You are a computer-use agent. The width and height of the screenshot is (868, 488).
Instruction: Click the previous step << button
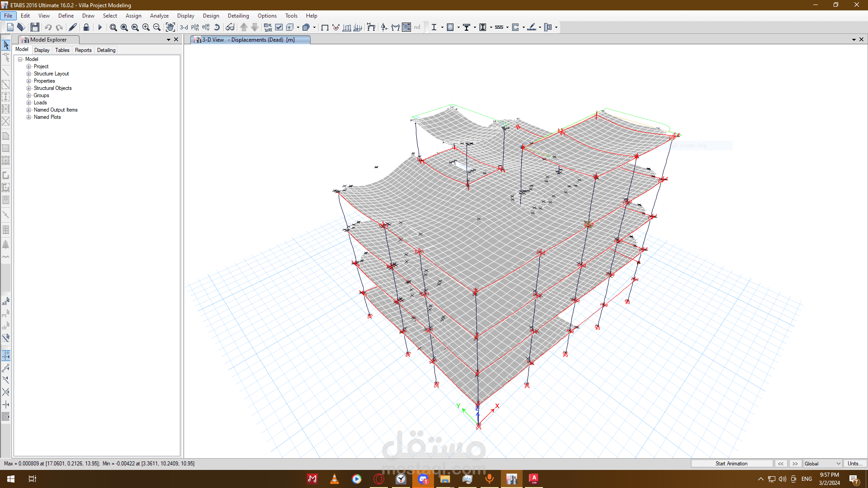pos(781,464)
